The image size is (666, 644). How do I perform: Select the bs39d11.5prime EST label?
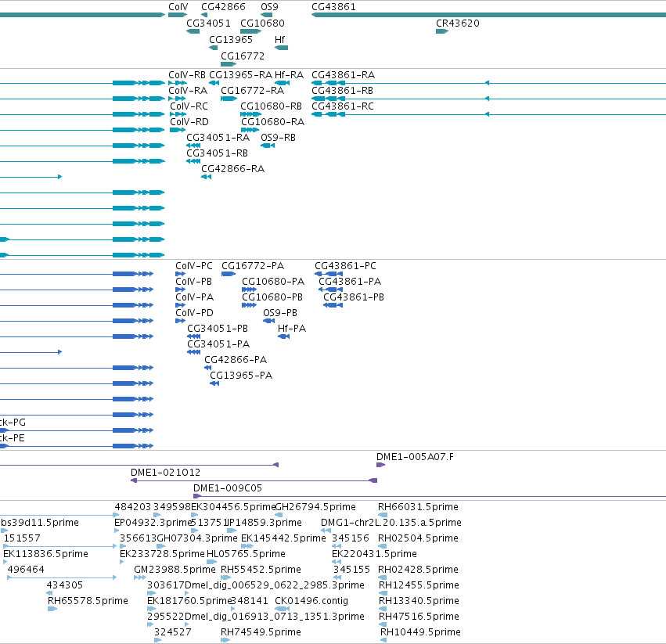(x=40, y=523)
